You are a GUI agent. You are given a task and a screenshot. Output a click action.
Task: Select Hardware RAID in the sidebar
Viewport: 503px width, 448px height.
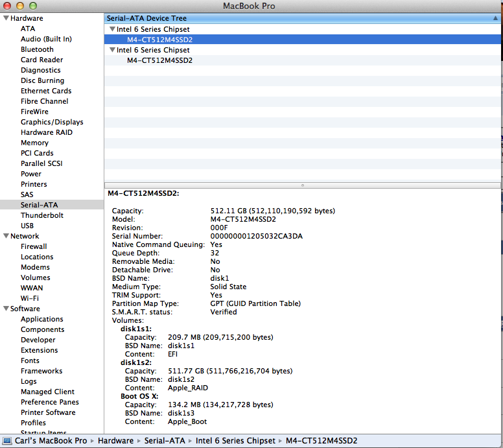pyautogui.click(x=47, y=132)
